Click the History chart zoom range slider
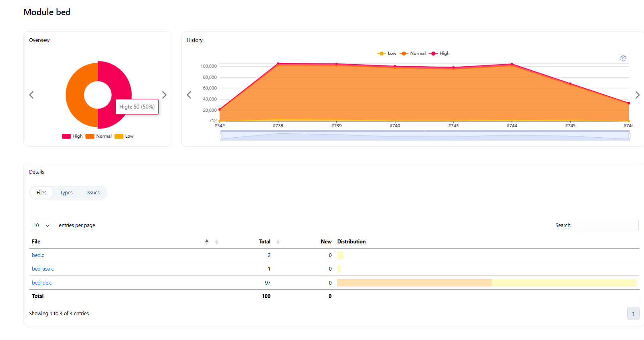 pyautogui.click(x=425, y=136)
